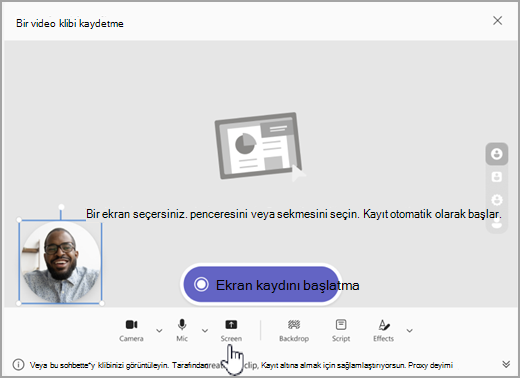Select the scalloped-edge camera frame shape
This screenshot has width=520, height=378.
(x=497, y=200)
